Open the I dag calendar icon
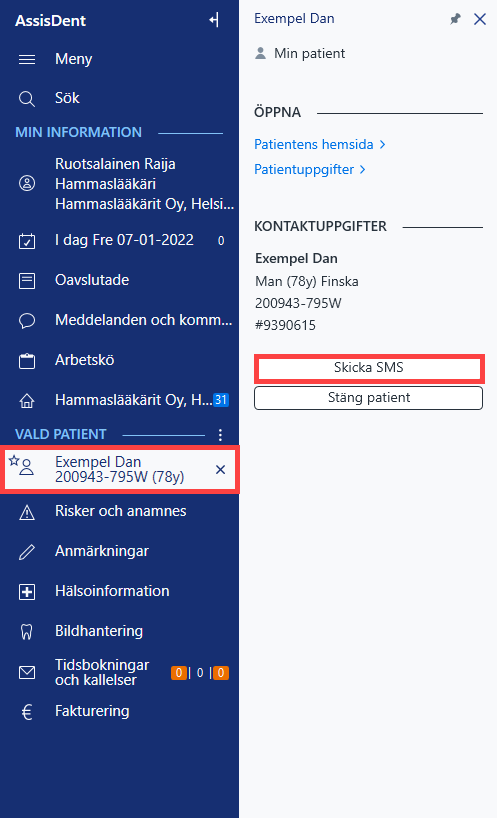Image resolution: width=497 pixels, height=818 pixels. pos(27,241)
